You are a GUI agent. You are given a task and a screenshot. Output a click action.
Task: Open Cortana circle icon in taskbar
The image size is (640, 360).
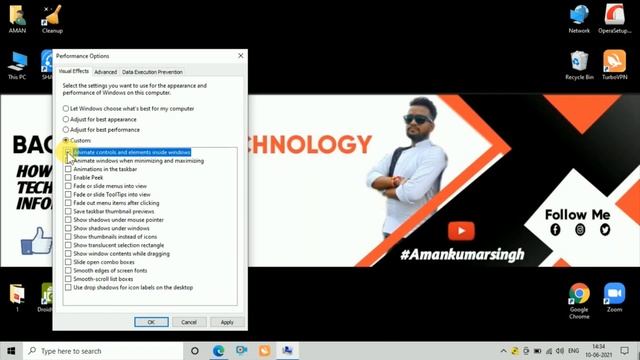pos(195,351)
